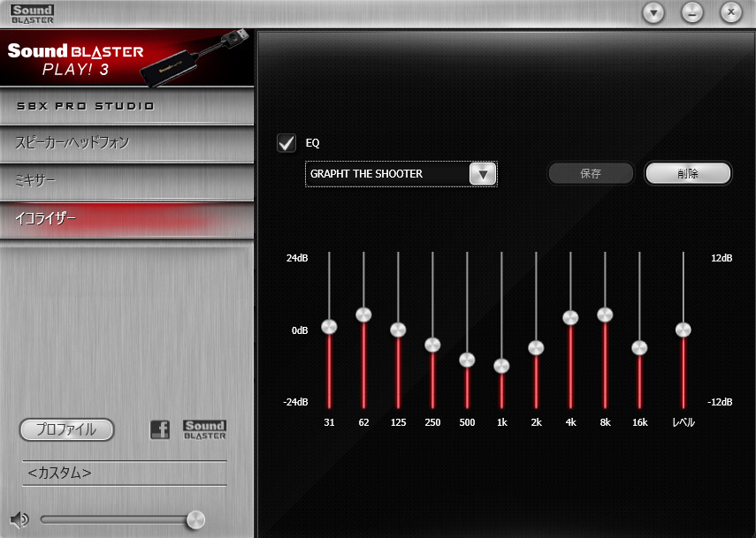The width and height of the screenshot is (756, 538).
Task: Click the レベル level slider knob
Action: pyautogui.click(x=683, y=330)
